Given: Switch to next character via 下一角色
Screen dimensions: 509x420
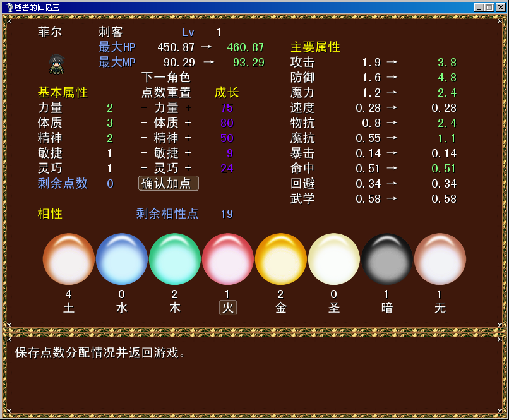Looking at the screenshot, I should pos(166,77).
